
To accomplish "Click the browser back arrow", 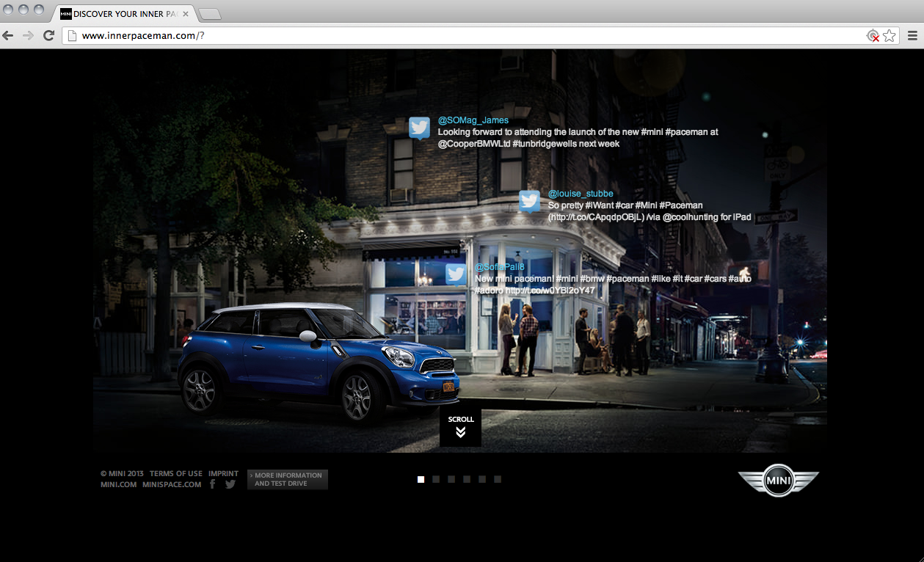I will click(x=8, y=35).
